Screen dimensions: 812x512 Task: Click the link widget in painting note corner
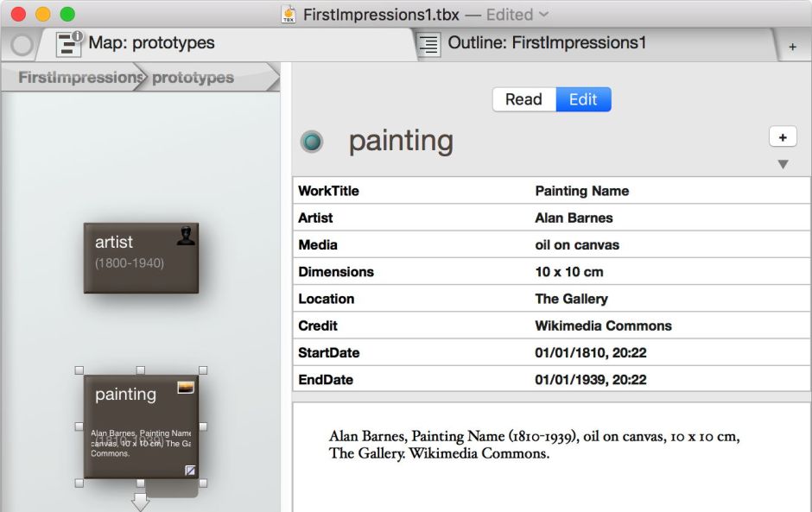tap(191, 470)
